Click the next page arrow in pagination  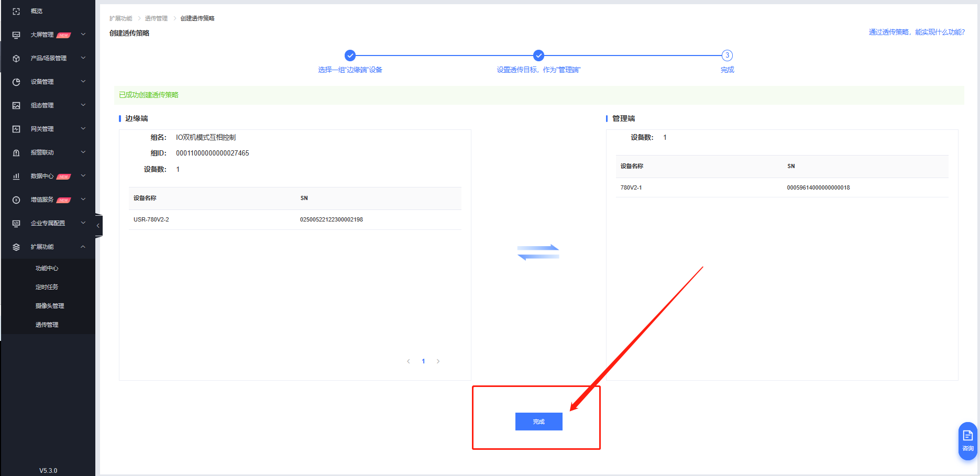tap(438, 361)
